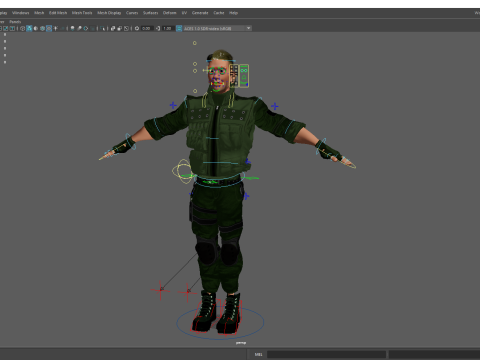Image resolution: width=480 pixels, height=360 pixels.
Task: Select the left shoulder blue cross control
Action: (173, 105)
